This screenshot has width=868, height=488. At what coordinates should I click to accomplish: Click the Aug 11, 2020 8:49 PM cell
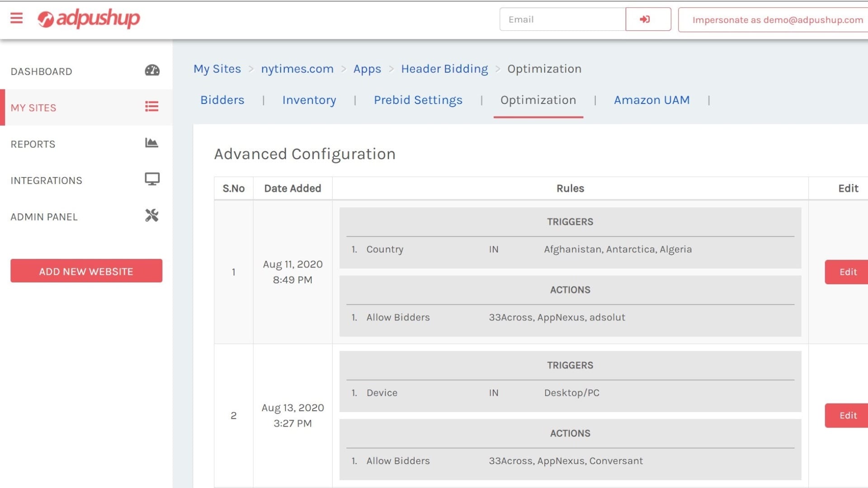pyautogui.click(x=292, y=272)
